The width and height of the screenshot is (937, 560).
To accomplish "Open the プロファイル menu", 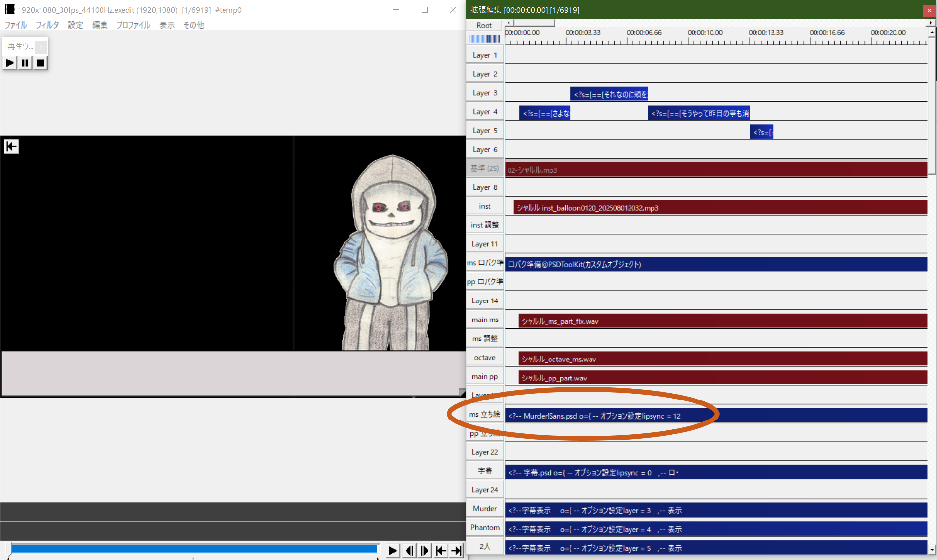I will pos(133,25).
